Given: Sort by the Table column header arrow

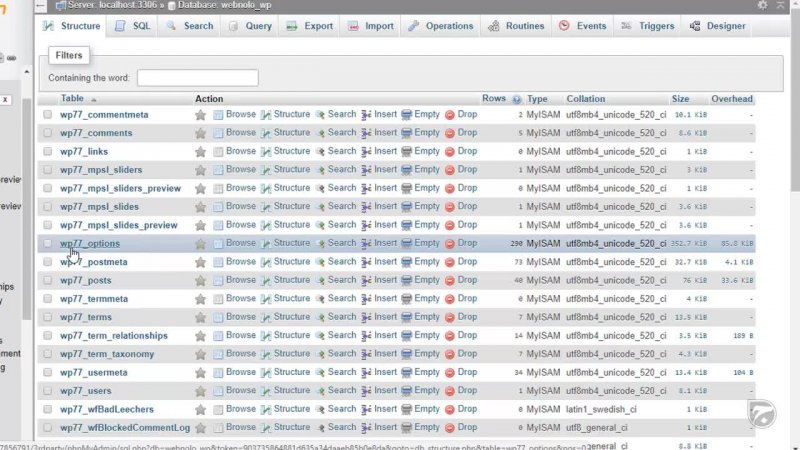Looking at the screenshot, I should pyautogui.click(x=93, y=99).
